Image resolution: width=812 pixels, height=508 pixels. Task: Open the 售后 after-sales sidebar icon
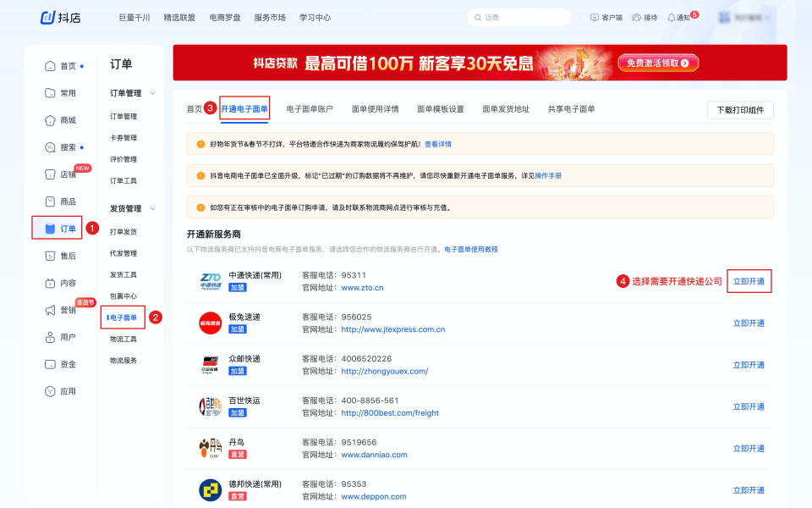click(50, 256)
